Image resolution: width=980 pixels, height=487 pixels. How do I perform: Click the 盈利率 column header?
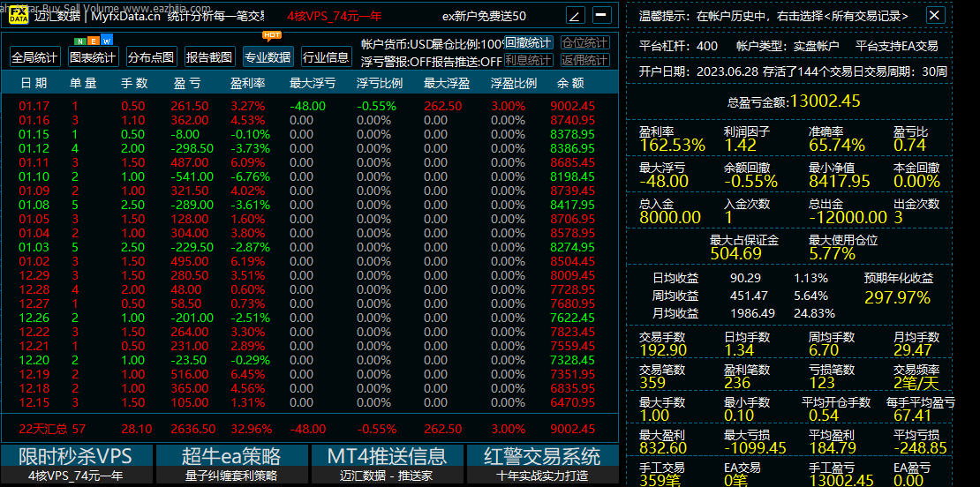tap(249, 82)
